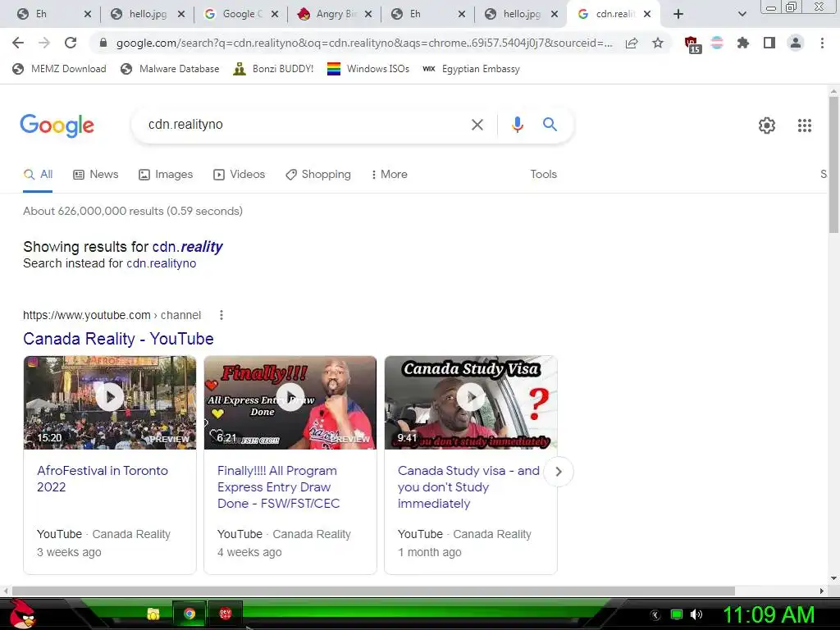Open AfroFestival in Toronto 2022 title

point(103,479)
